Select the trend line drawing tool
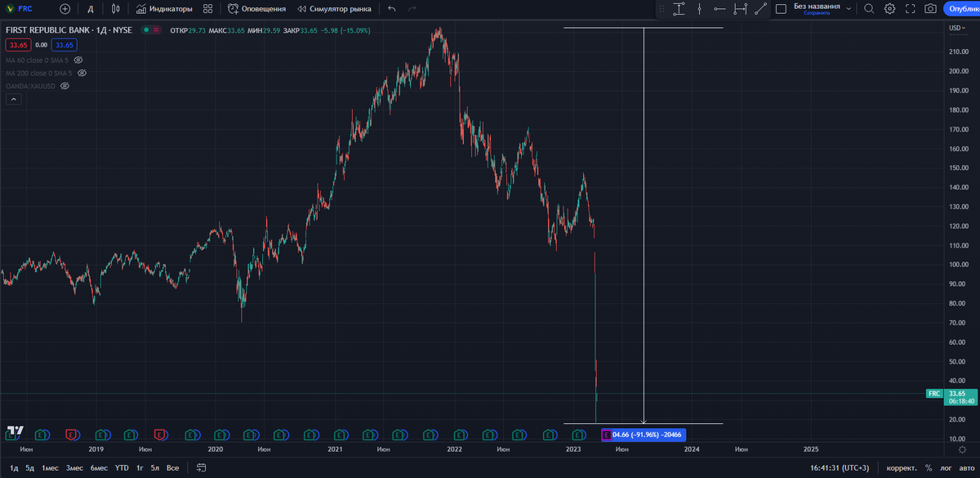Screen dimensions: 980x478 pyautogui.click(x=761, y=9)
